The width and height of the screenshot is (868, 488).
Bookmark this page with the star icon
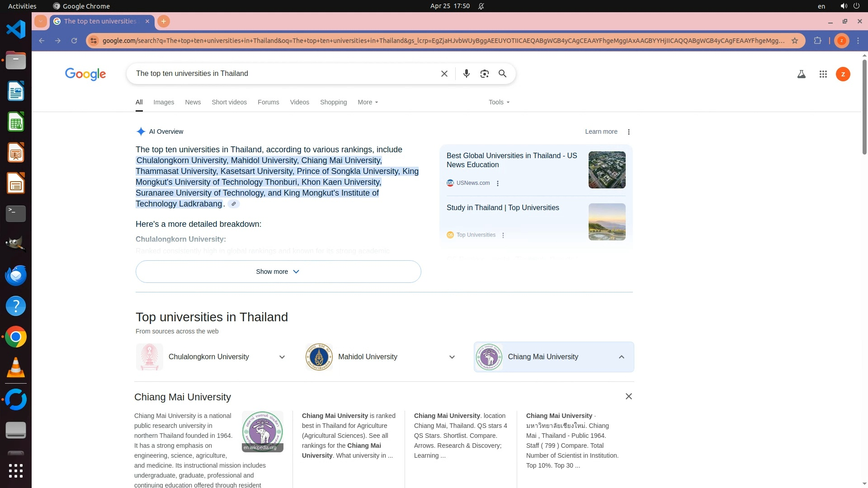point(795,41)
